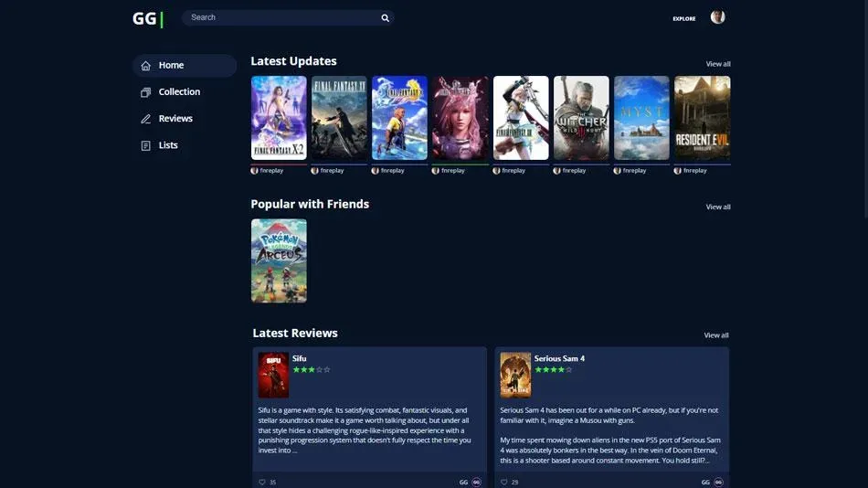Open the user profile avatar
The image size is (868, 488).
pyautogui.click(x=717, y=17)
